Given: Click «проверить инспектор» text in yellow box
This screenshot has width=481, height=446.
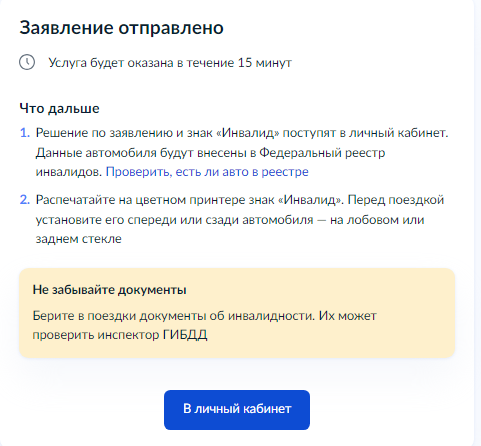Looking at the screenshot, I should pos(96,335).
